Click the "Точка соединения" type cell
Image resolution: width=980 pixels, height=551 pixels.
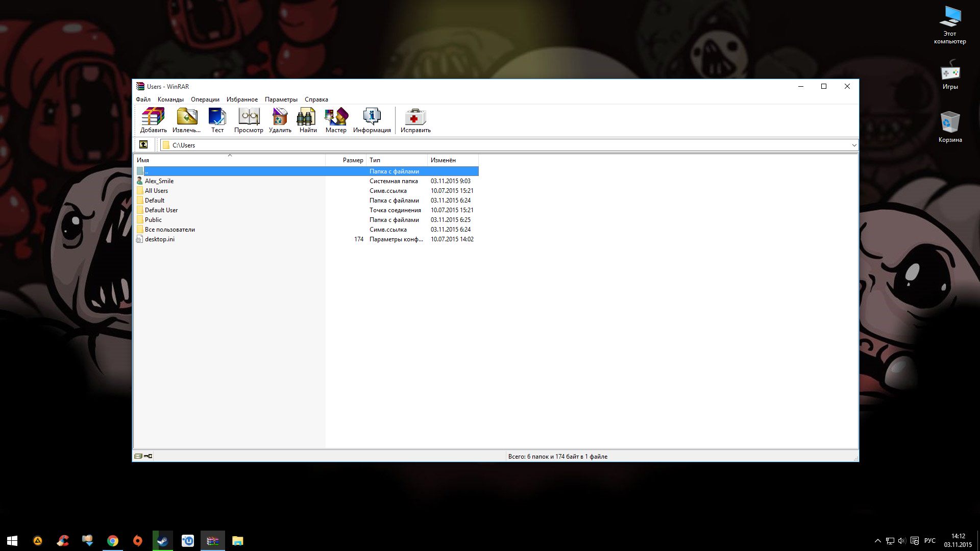pyautogui.click(x=395, y=210)
